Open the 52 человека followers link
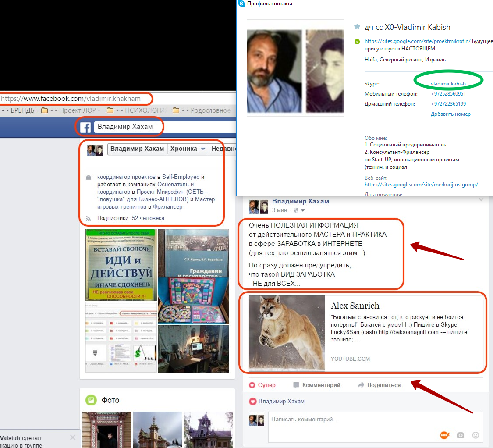493x448 pixels. [148, 218]
